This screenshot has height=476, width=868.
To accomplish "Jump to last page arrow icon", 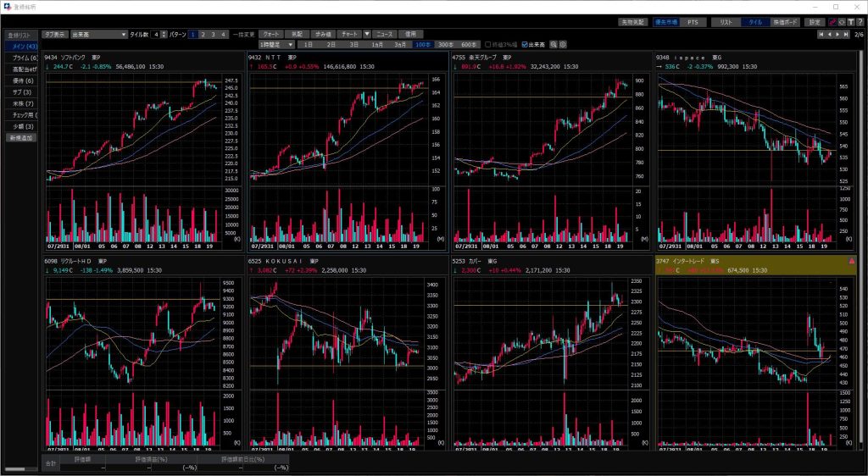I will click(x=847, y=35).
